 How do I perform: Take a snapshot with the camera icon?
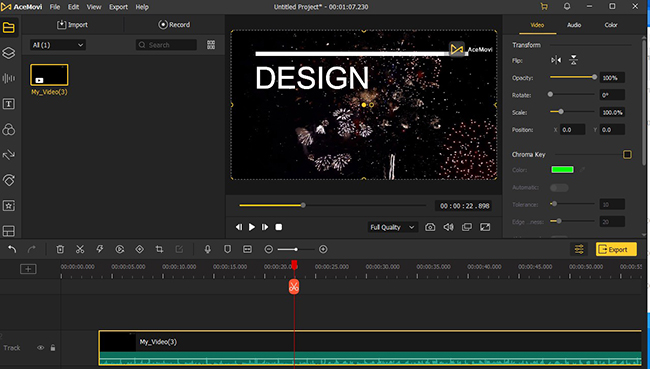tap(430, 227)
